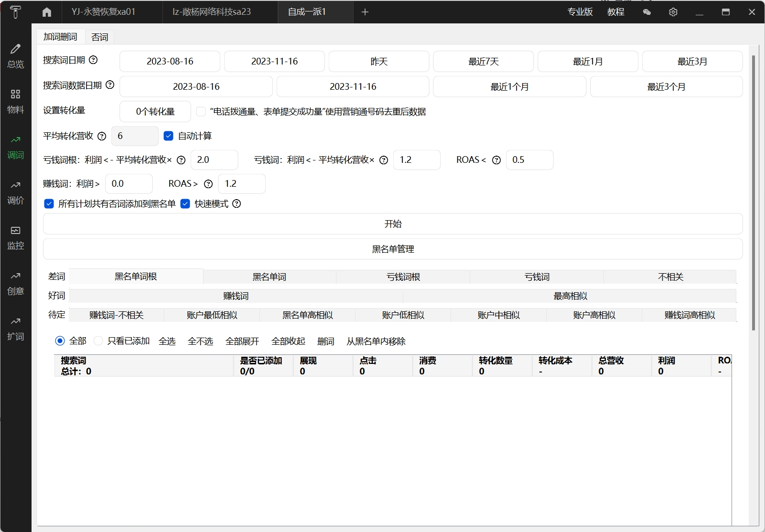Set search term date to 昨天
Screen dimensions: 765x532
click(379, 61)
